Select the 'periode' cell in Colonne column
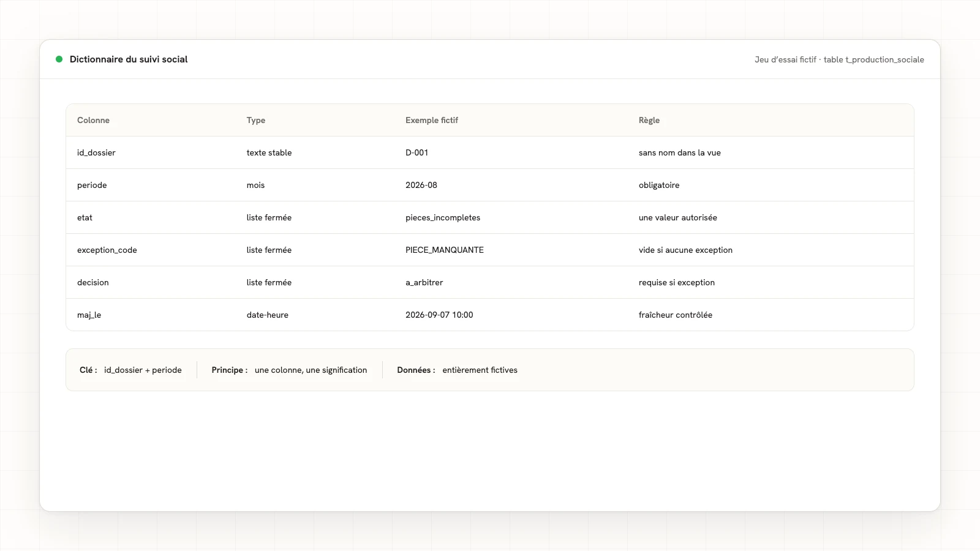This screenshot has height=551, width=980. coord(92,185)
